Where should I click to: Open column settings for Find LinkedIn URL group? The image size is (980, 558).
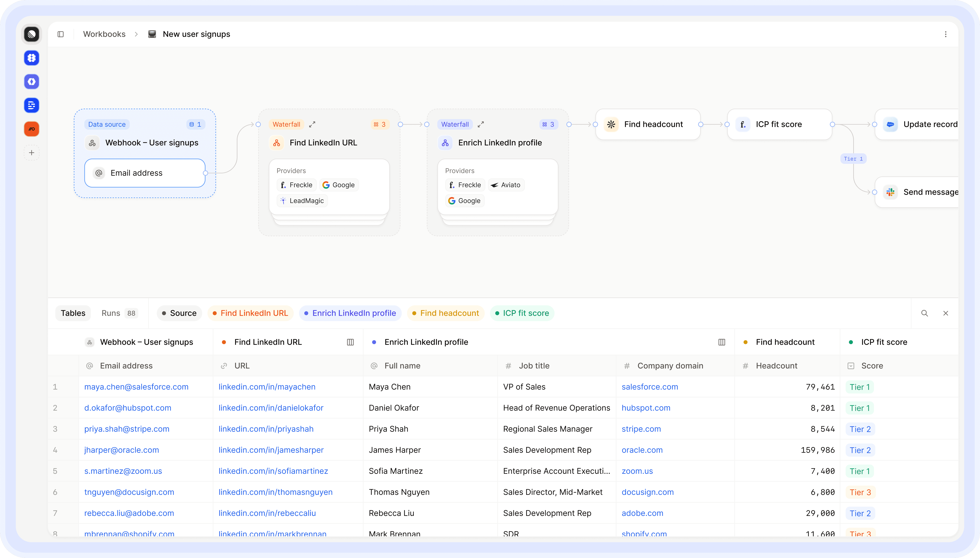click(x=350, y=342)
